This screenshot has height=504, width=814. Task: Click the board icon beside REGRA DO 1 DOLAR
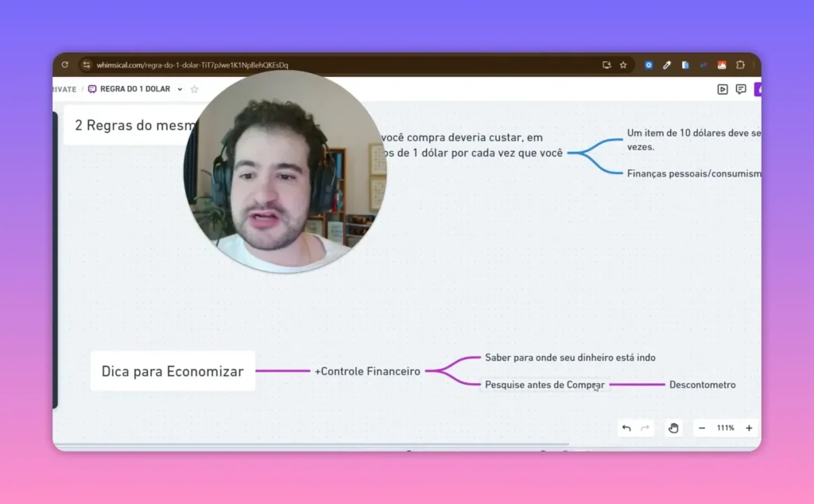(92, 89)
